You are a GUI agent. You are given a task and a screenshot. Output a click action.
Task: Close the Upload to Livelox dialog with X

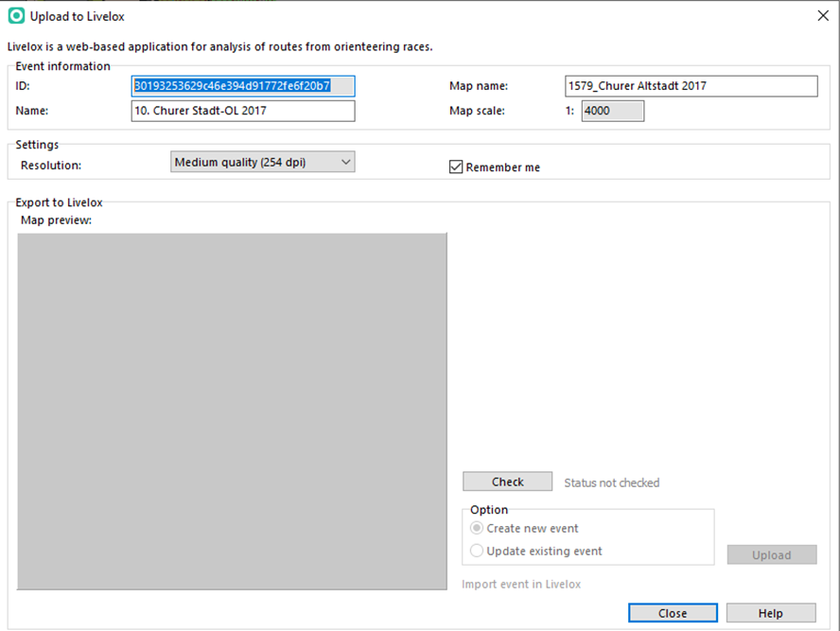(823, 15)
